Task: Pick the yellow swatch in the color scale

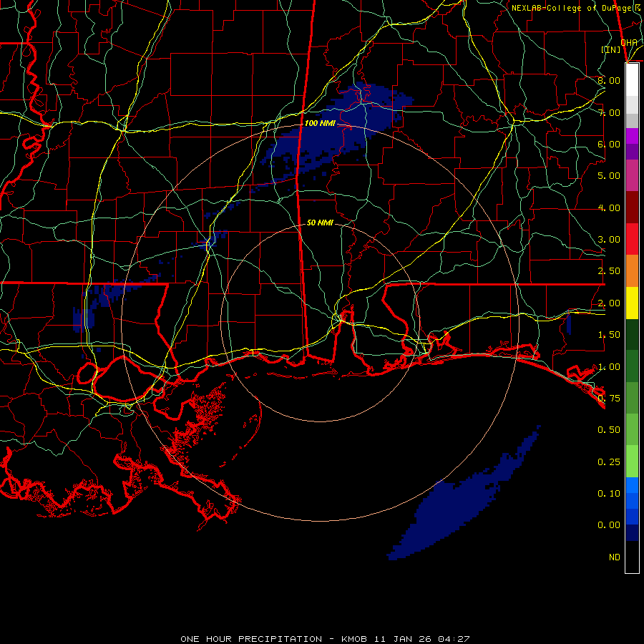Action: (632, 303)
